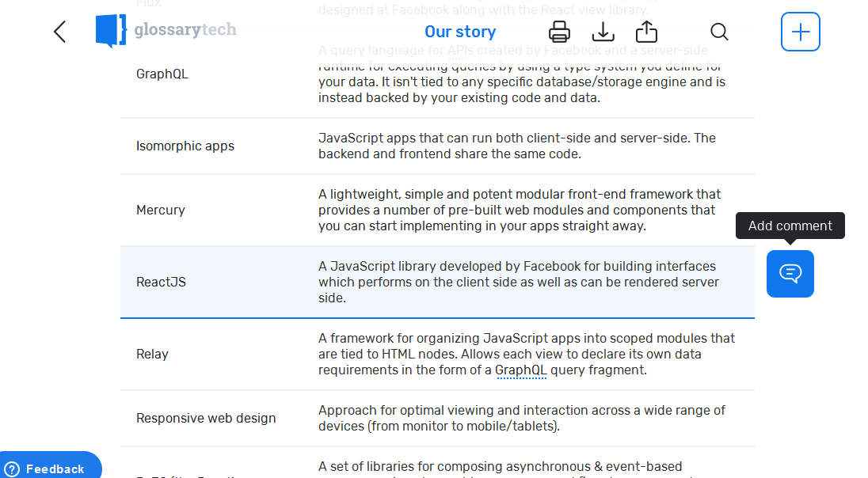Click the GraphQL definition paragraph
Image resolution: width=868 pixels, height=478 pixels.
coord(521,74)
